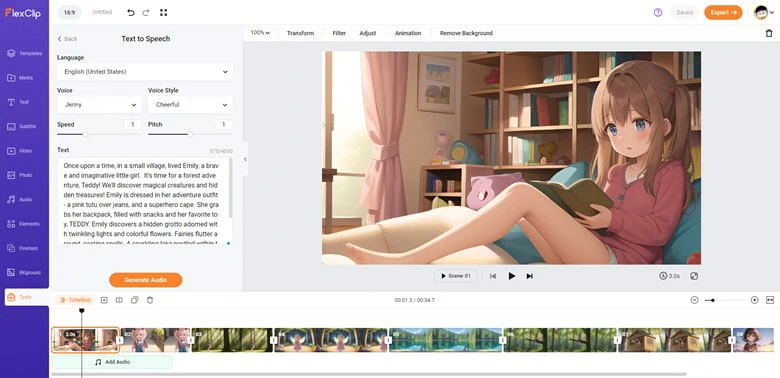
Task: Open the Templates sidebar panel
Action: (x=24, y=53)
